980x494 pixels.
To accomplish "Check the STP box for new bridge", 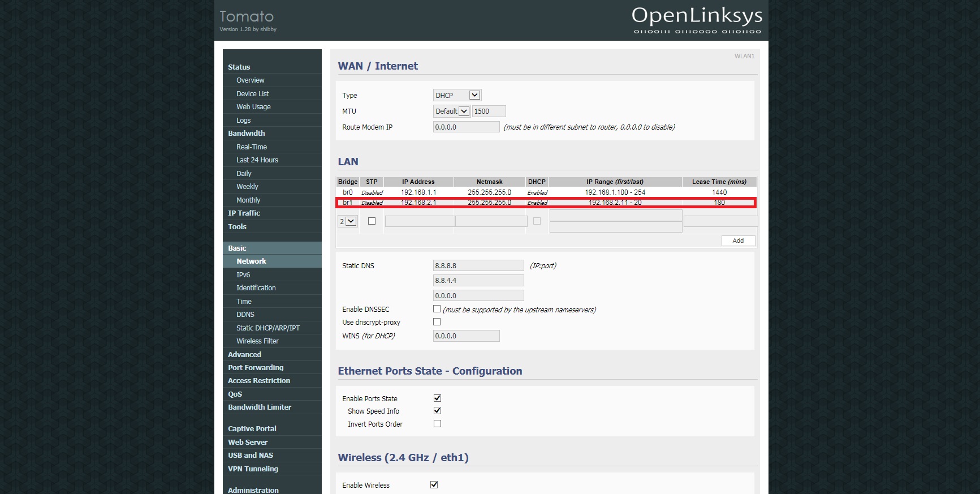I will pos(372,221).
